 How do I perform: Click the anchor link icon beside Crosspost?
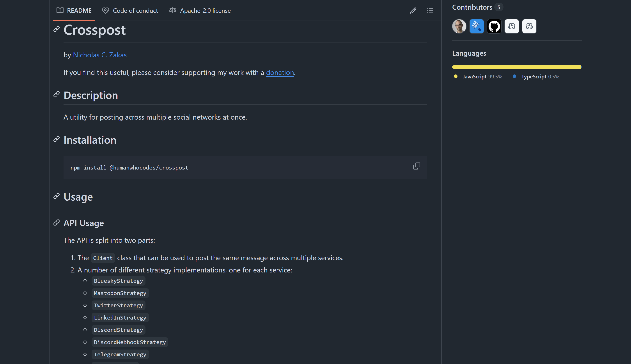point(57,29)
